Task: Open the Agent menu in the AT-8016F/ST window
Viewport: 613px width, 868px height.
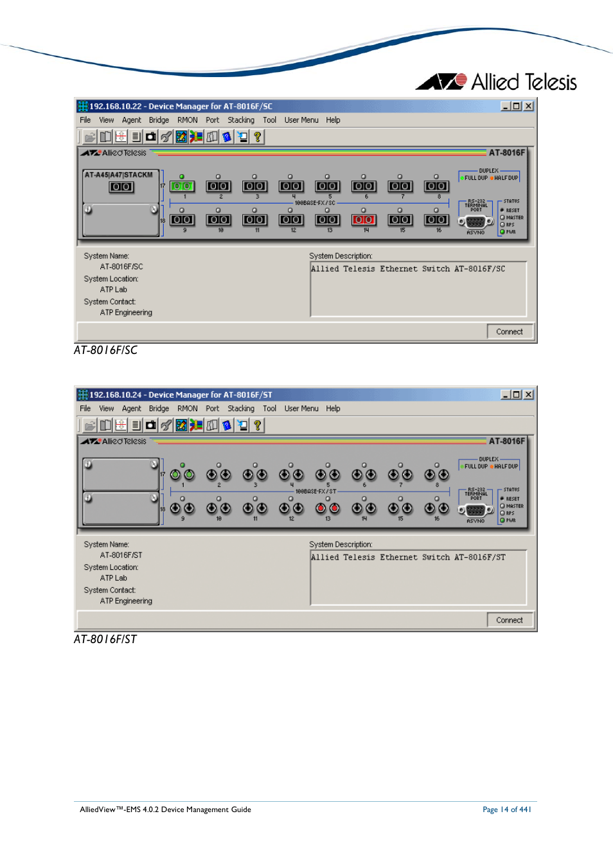Action: click(132, 409)
